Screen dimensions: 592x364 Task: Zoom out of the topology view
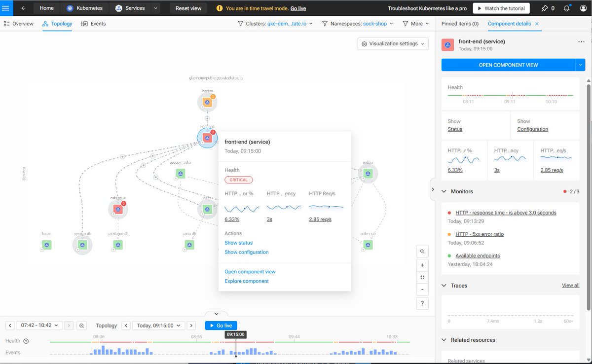[422, 290]
